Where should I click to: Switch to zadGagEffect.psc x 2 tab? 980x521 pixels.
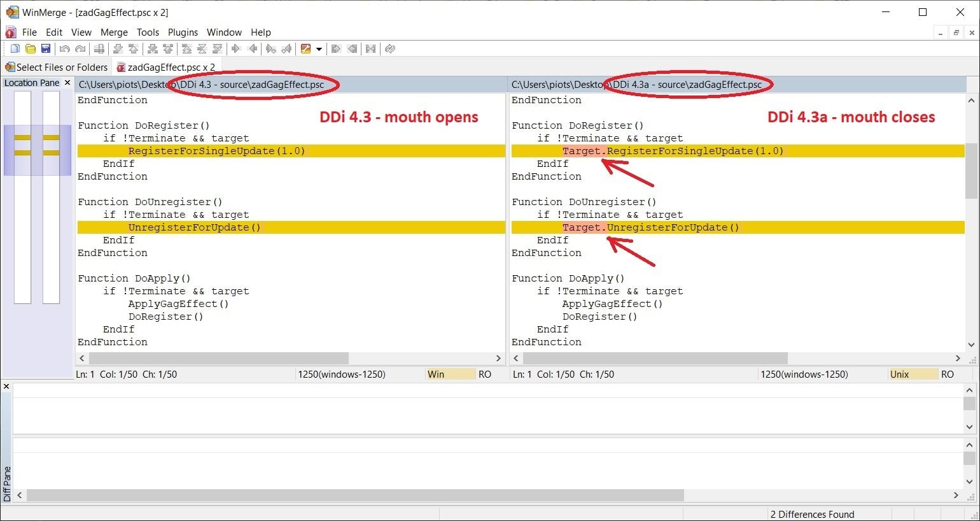pos(166,67)
